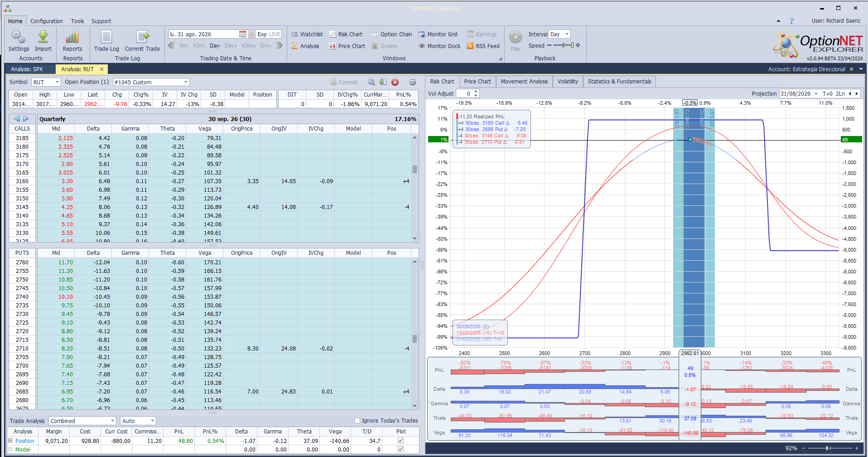Toggle the account status indicator circle
Screen dimensions: 868x457
852,69
